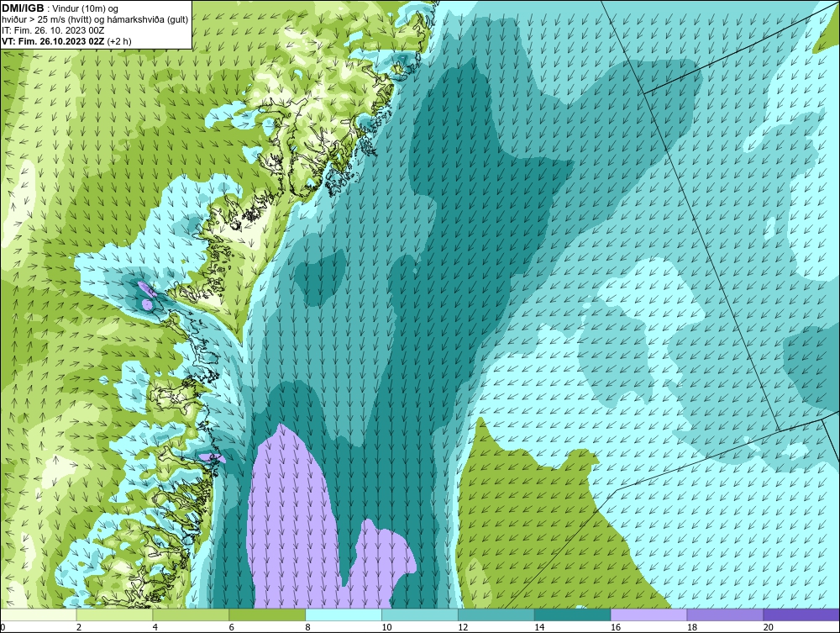Click the scale label 18
Image resolution: width=840 pixels, height=633 pixels.
tap(692, 627)
